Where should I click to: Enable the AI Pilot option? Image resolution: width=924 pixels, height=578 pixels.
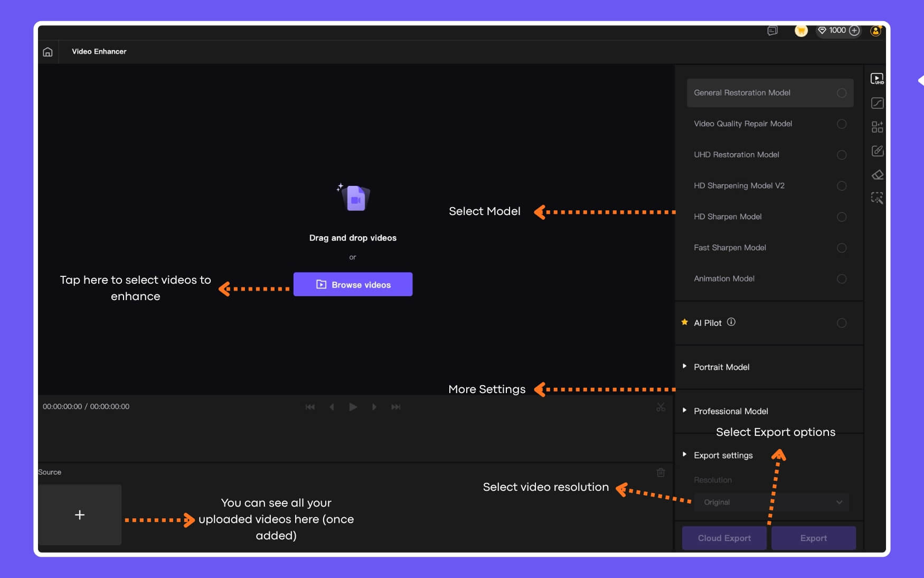coord(842,323)
